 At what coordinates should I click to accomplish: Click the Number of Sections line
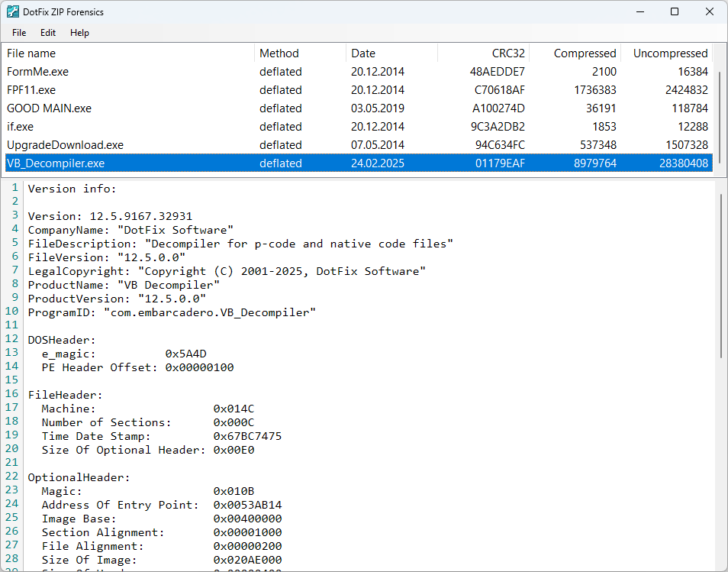[x=148, y=422]
